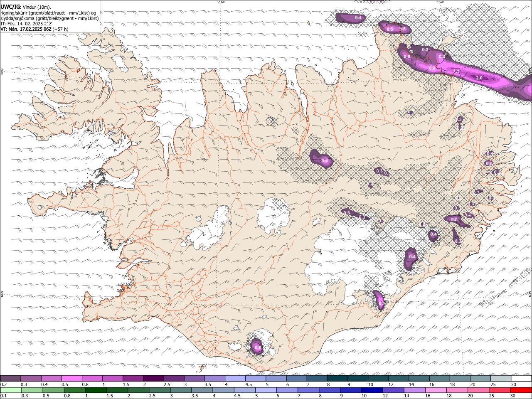Click the 'rigning/skúrir (grænt/blátt/rautt' legend description line
The image size is (532, 399).
tap(48, 13)
